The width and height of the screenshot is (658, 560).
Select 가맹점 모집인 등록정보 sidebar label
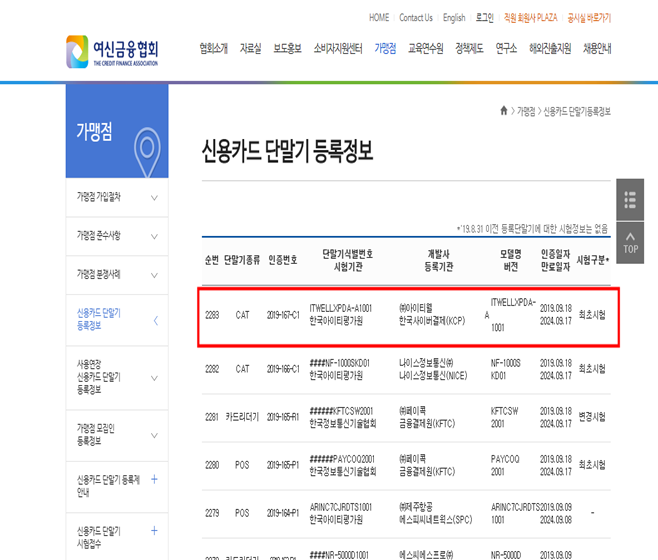coord(96,434)
